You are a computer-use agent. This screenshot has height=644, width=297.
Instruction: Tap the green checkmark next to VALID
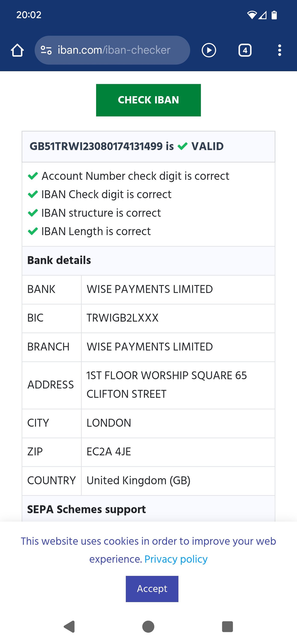(182, 146)
